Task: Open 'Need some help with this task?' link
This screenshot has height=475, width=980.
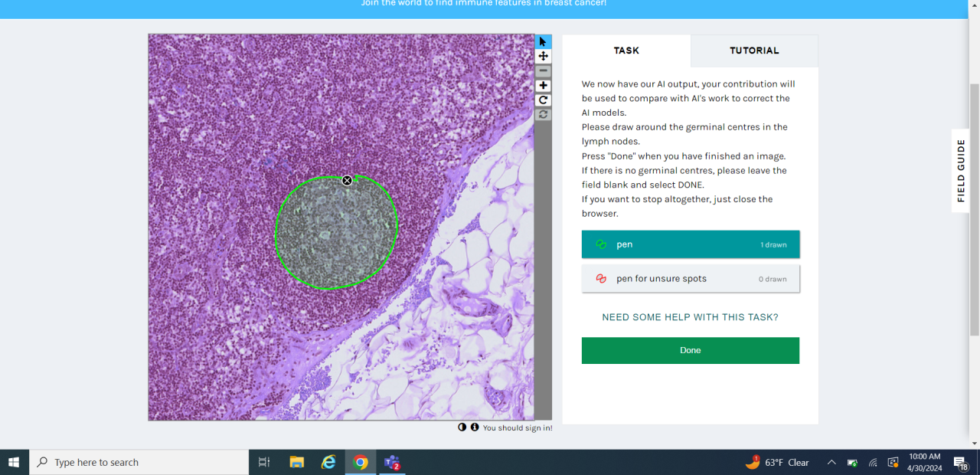Action: [x=690, y=317]
